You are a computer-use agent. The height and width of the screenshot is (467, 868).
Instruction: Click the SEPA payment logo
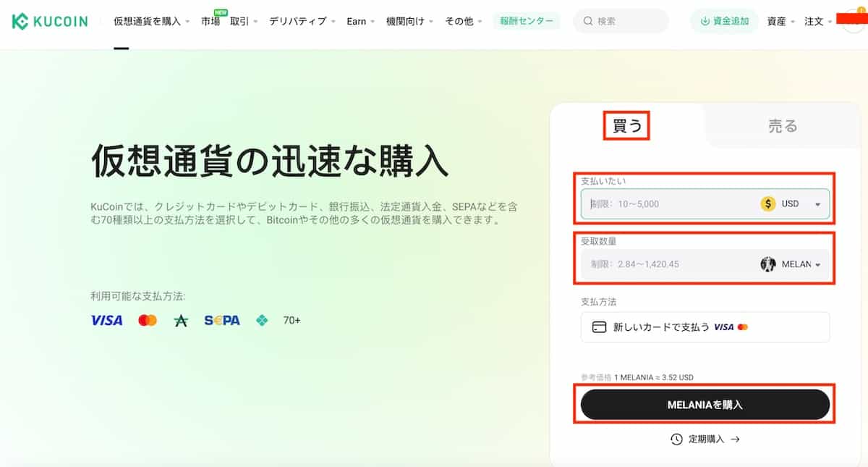coord(222,320)
